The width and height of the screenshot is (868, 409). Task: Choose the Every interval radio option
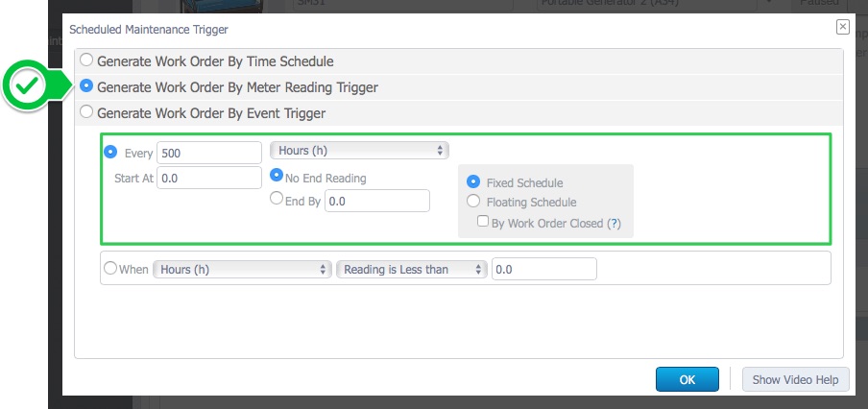(110, 152)
